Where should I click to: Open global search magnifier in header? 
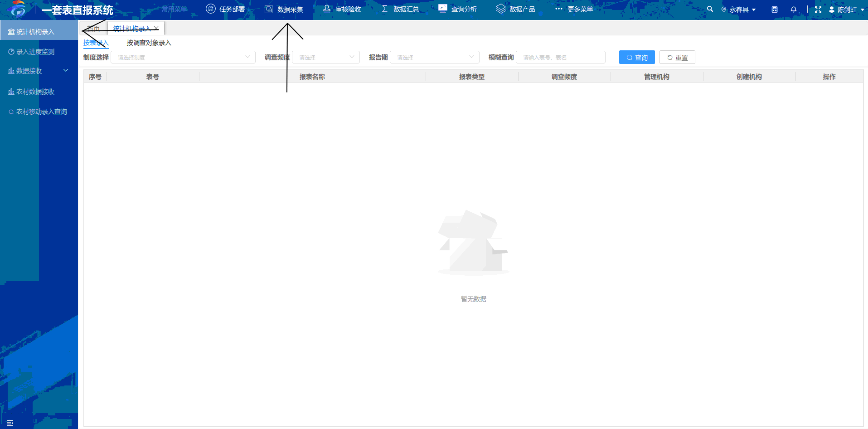(x=710, y=9)
